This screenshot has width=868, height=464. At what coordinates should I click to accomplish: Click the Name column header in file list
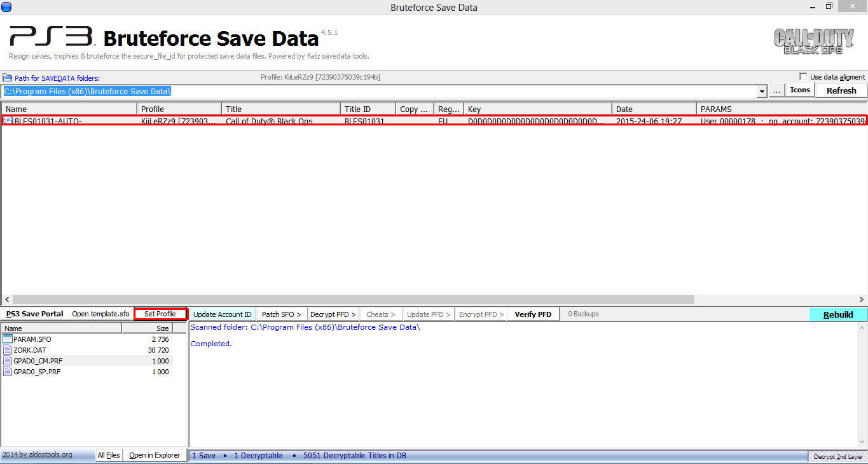pyautogui.click(x=61, y=328)
